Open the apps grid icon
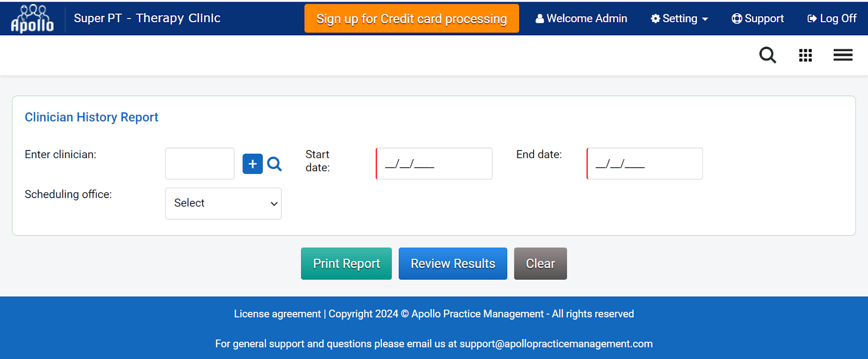This screenshot has height=359, width=868. (x=805, y=55)
